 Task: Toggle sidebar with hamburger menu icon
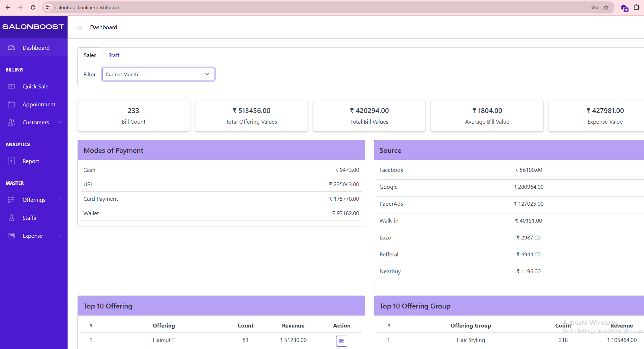[80, 27]
